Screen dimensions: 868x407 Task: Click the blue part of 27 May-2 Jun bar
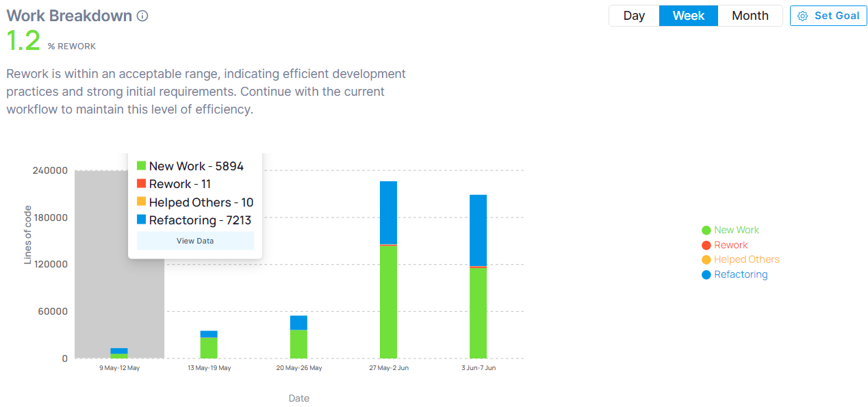pos(388,212)
